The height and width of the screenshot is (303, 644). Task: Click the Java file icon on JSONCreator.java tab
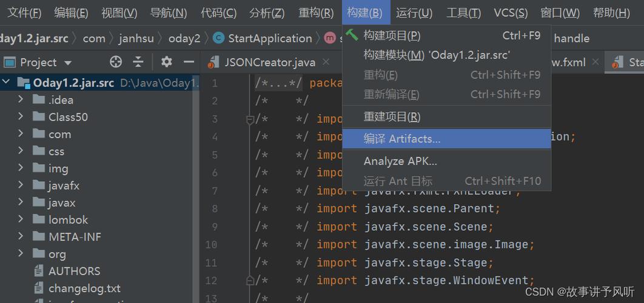pyautogui.click(x=213, y=62)
